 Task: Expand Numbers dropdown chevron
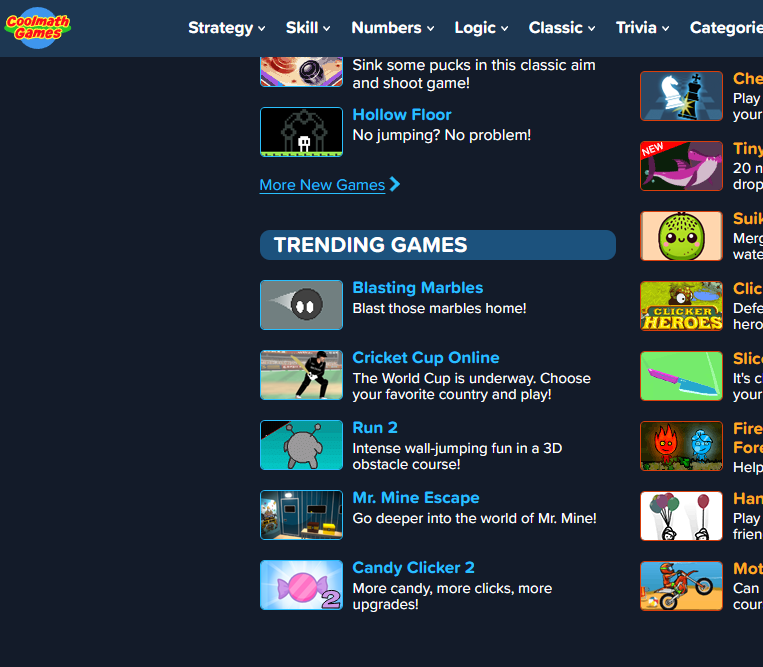click(x=431, y=29)
